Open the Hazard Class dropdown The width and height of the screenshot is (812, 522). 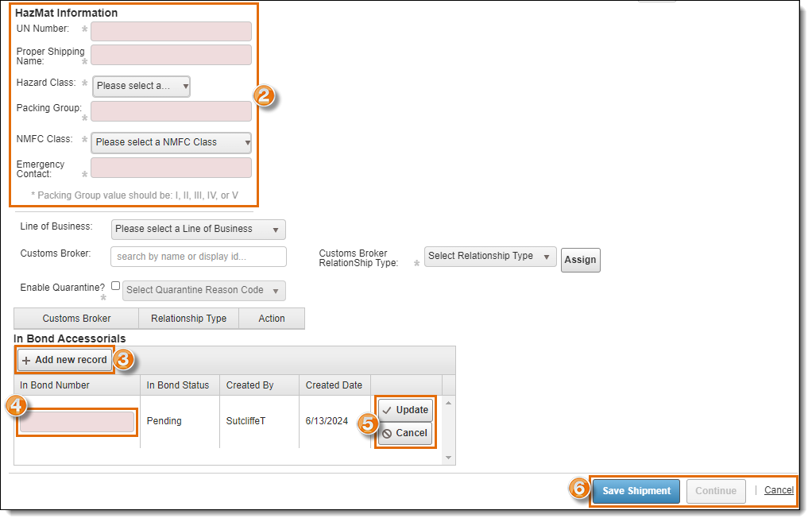[141, 86]
